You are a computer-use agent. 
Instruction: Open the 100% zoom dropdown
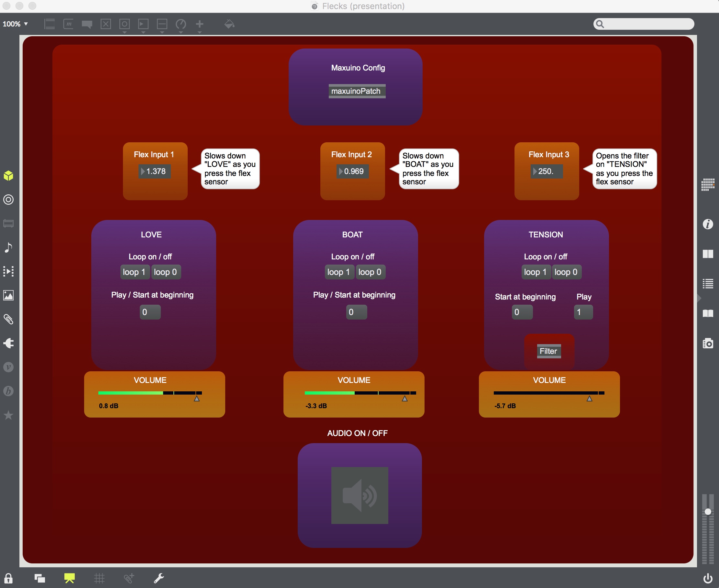point(15,24)
